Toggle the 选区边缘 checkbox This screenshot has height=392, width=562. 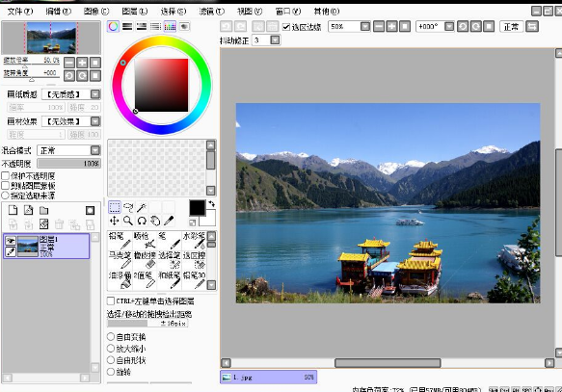click(x=286, y=27)
